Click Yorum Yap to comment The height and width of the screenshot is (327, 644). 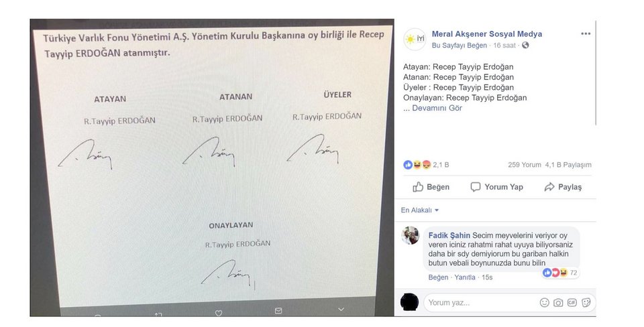coord(496,187)
